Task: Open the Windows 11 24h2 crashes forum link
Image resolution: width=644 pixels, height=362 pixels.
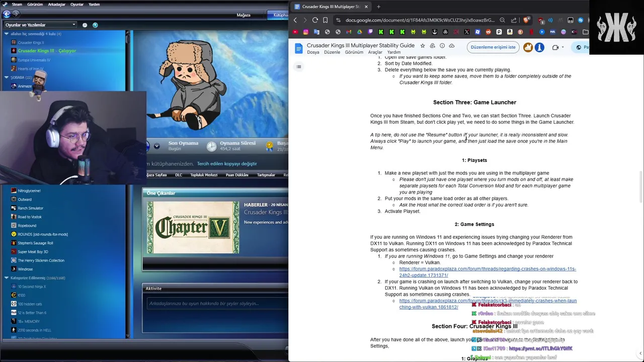Action: click(x=488, y=272)
